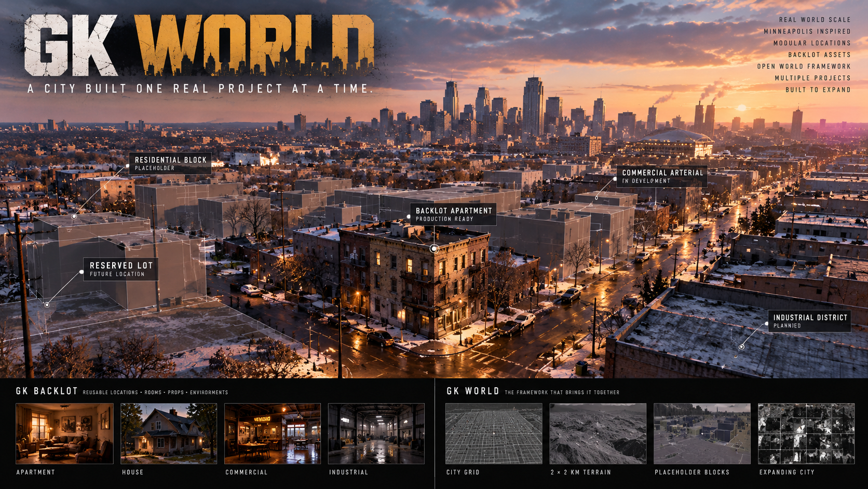Click the Industrial District marker dot
The image size is (868, 489).
coord(742,347)
